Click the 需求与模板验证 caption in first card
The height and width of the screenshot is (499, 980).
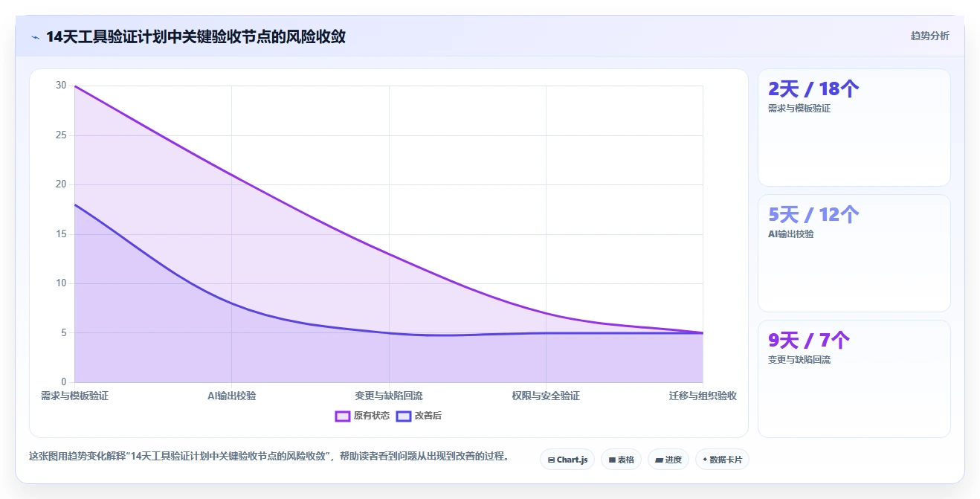799,109
